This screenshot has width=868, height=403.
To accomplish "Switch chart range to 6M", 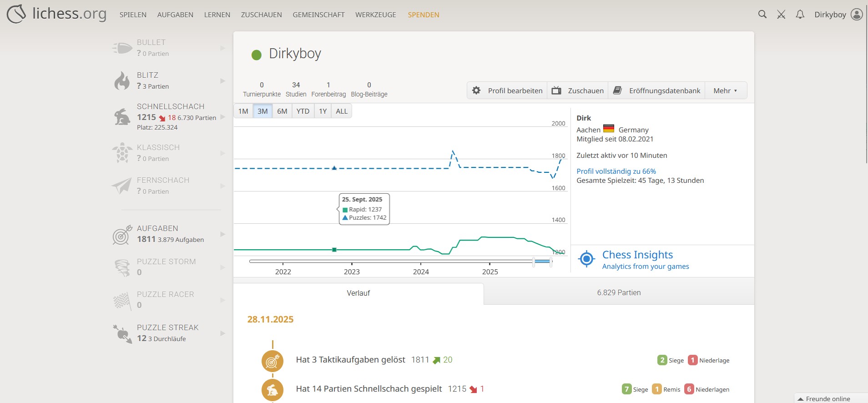I will pyautogui.click(x=282, y=111).
